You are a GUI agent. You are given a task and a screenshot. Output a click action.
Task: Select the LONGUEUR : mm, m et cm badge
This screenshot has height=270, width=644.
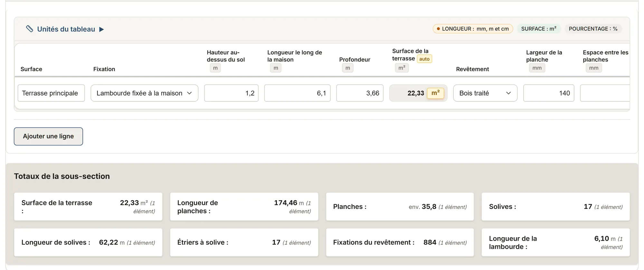pyautogui.click(x=473, y=29)
